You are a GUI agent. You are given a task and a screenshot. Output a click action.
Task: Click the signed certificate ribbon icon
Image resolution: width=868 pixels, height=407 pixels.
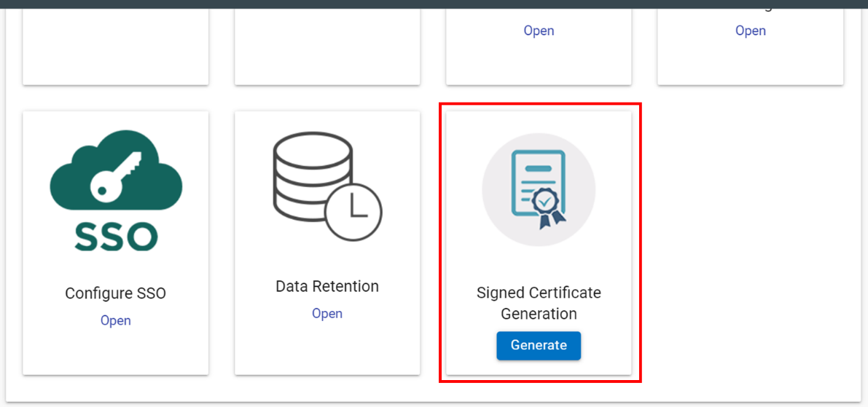pos(539,190)
